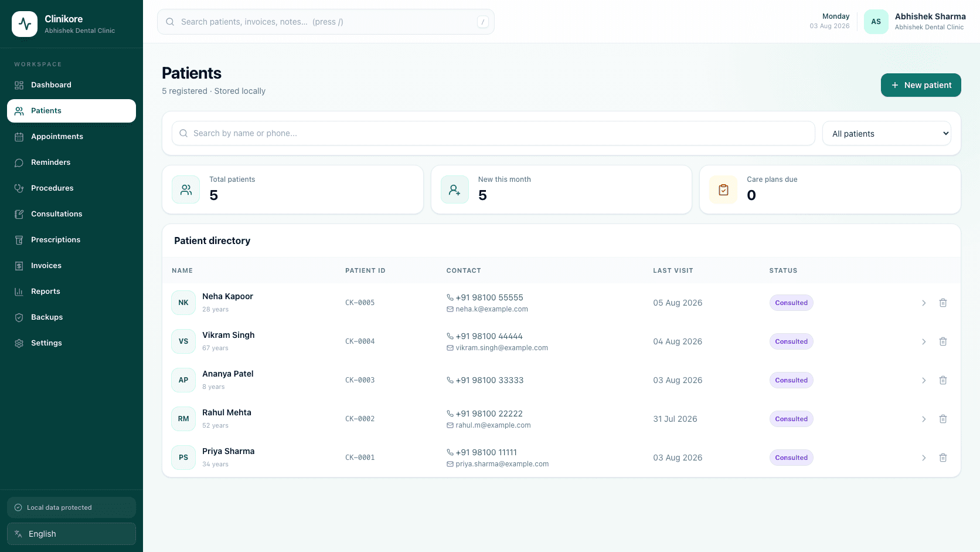Open the All patients filter dropdown
Image resolution: width=980 pixels, height=552 pixels.
pyautogui.click(x=887, y=133)
